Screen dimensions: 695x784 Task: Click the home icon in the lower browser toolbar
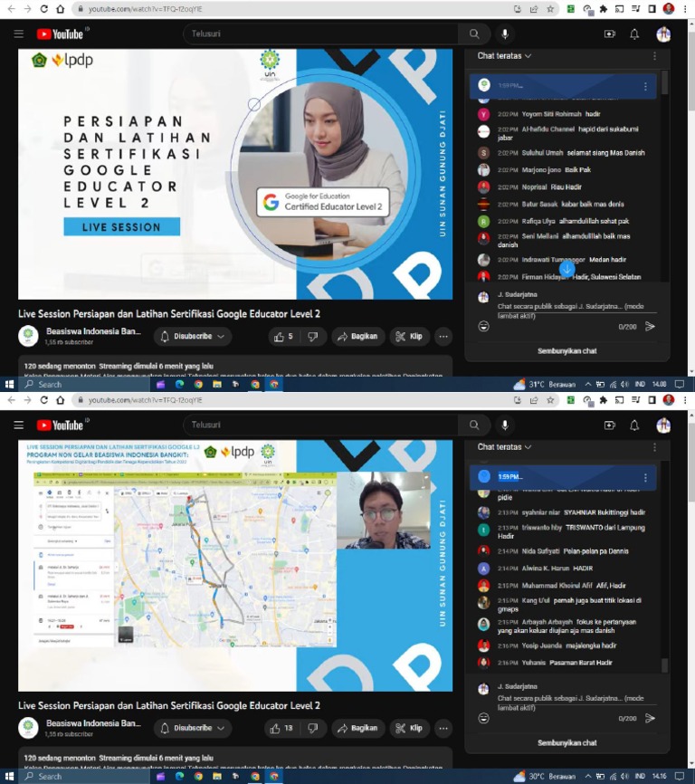click(60, 400)
